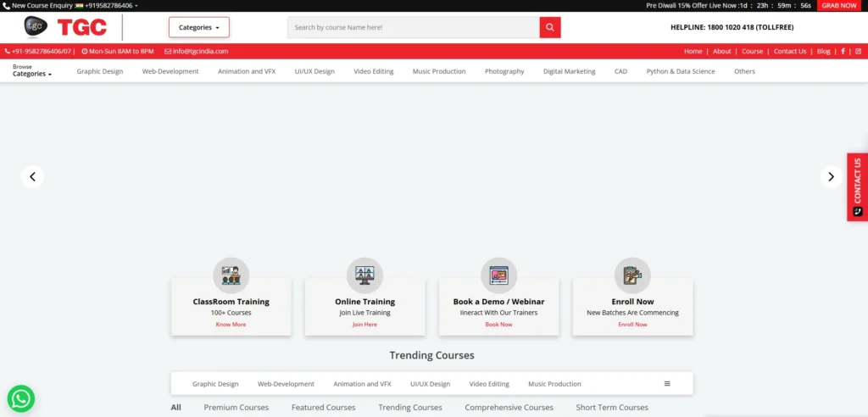Screen dimensions: 868x417
Task: Click the TGC logo in header
Action: point(65,27)
